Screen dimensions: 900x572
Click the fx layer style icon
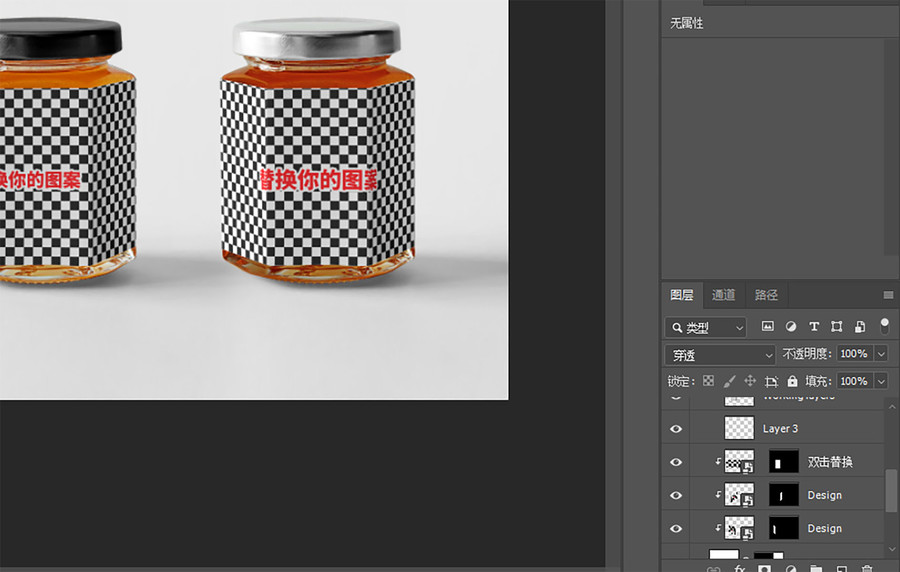[739, 569]
